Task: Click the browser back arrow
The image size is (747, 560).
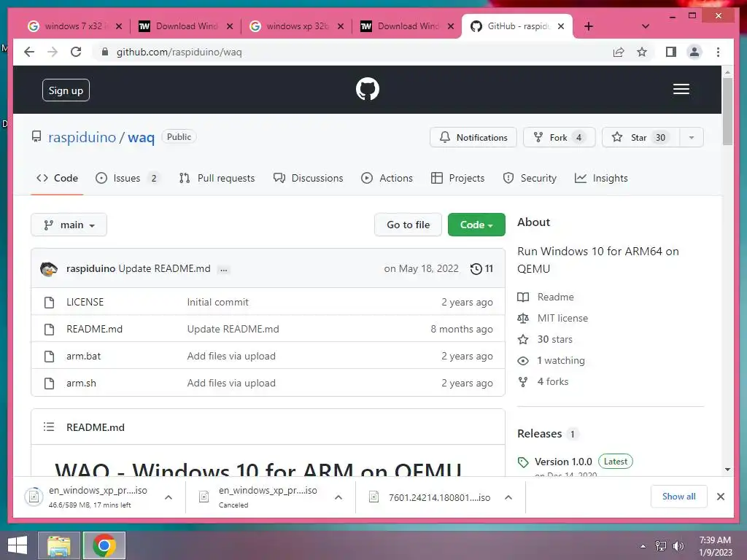Action: click(29, 52)
